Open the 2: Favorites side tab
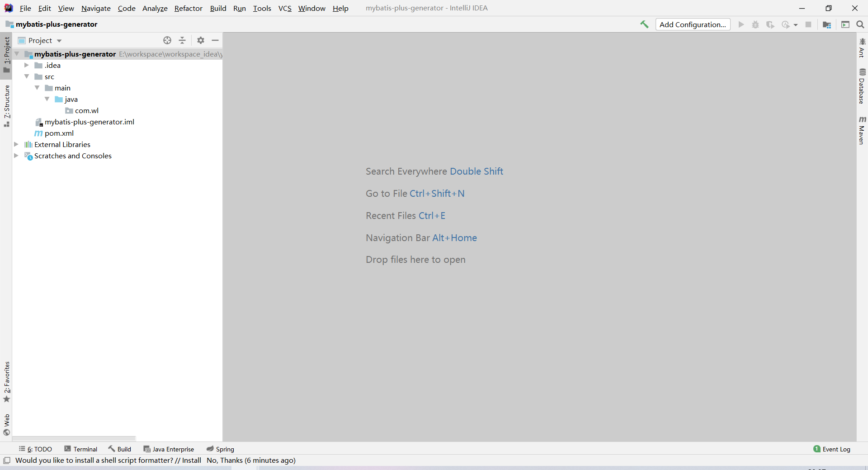This screenshot has height=470, width=868. (6, 382)
